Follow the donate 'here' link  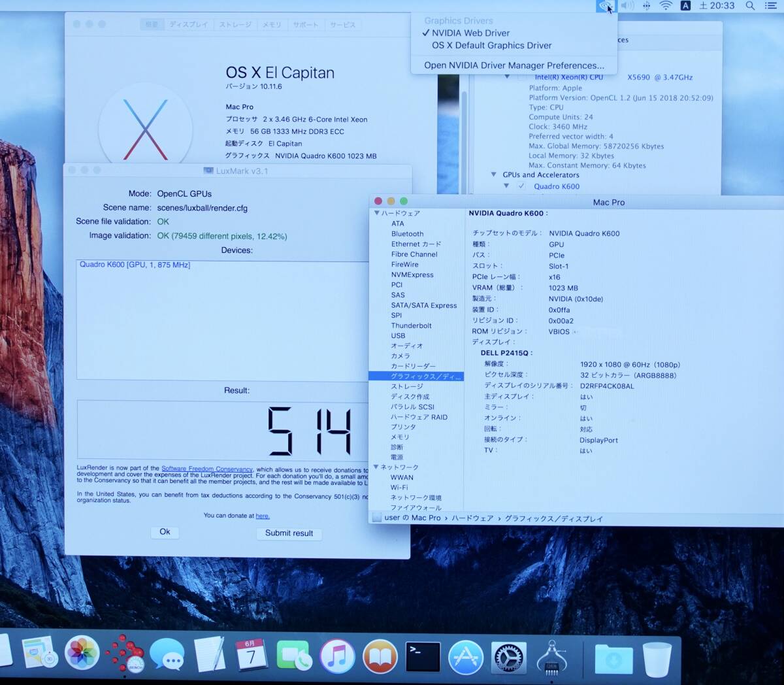click(263, 516)
